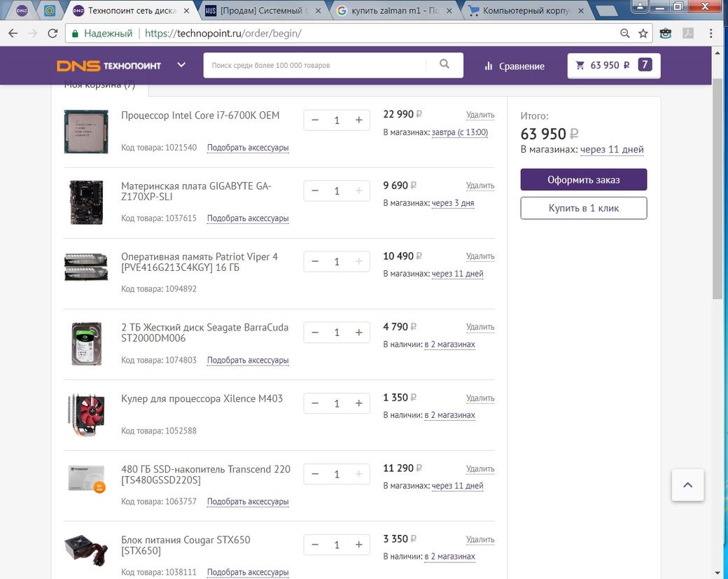This screenshot has width=728, height=579.
Task: Open 'через 3 дня' availability for motherboard
Action: coord(453,203)
